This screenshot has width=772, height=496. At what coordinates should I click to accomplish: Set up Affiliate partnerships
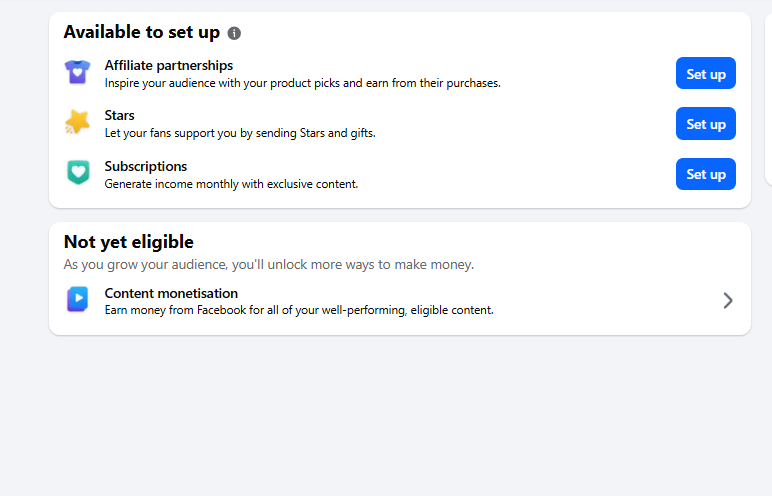click(x=706, y=73)
